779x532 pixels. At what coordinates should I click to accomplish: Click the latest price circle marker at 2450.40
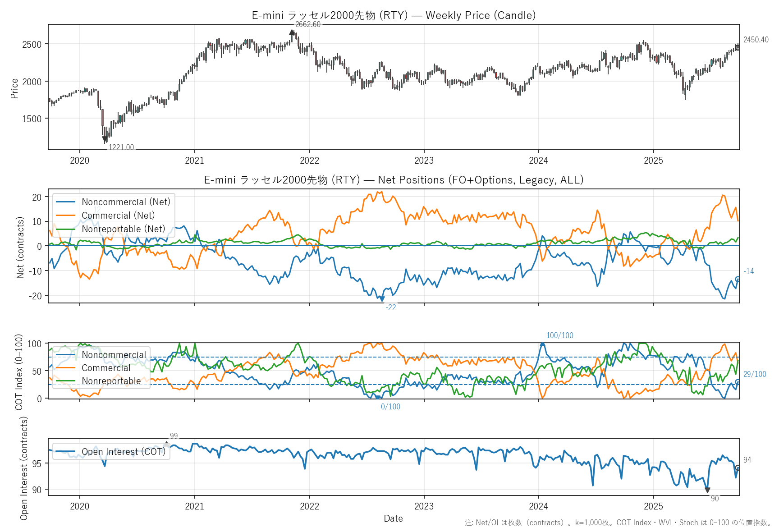point(738,47)
